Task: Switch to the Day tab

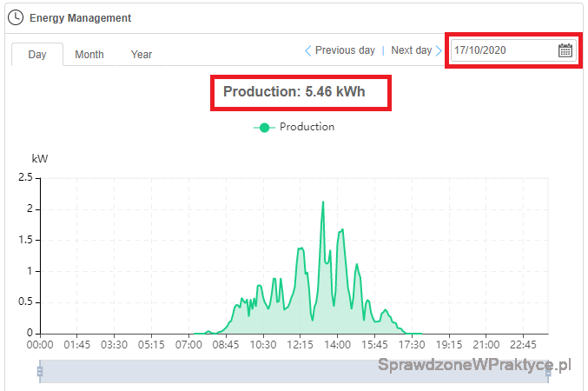Action: pos(37,55)
